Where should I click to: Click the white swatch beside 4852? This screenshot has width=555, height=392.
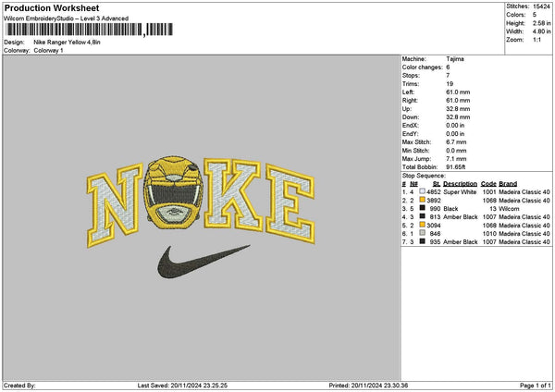pos(423,191)
